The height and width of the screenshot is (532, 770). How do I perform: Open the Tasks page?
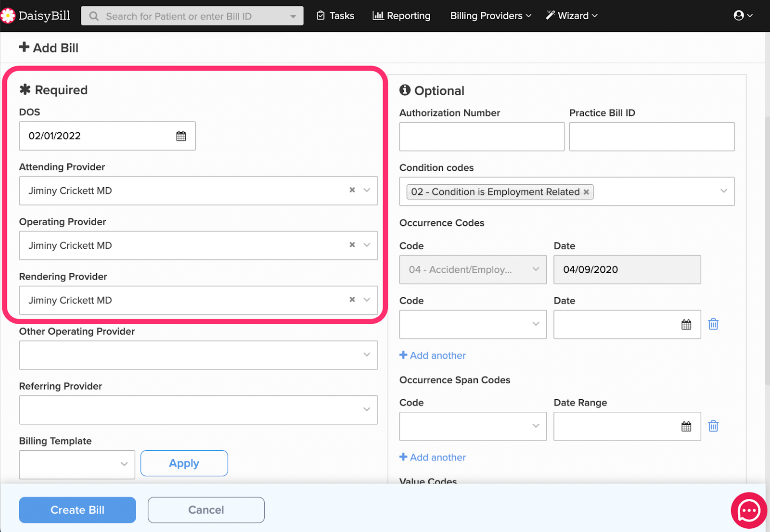[335, 16]
